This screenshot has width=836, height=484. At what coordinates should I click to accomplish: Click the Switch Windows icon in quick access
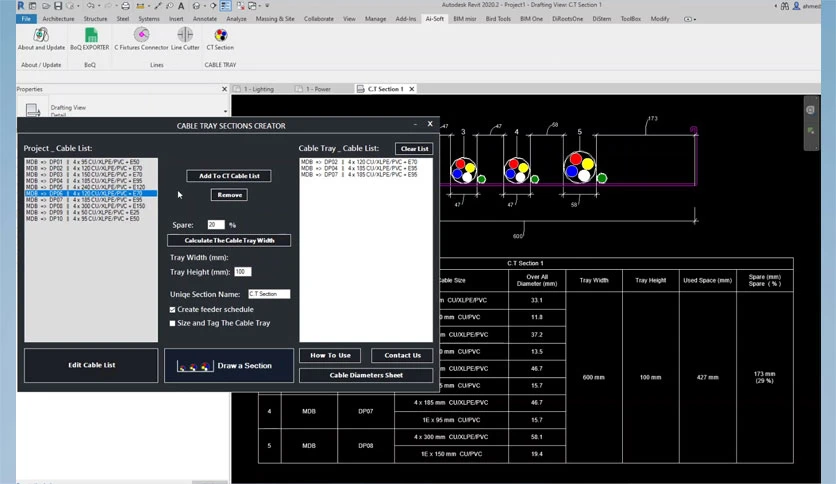[252, 6]
